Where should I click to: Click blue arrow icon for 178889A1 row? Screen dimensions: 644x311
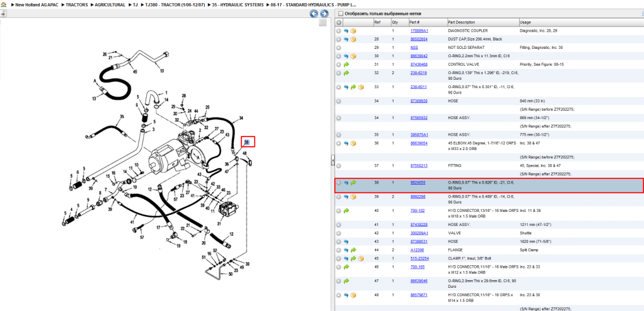(x=346, y=31)
